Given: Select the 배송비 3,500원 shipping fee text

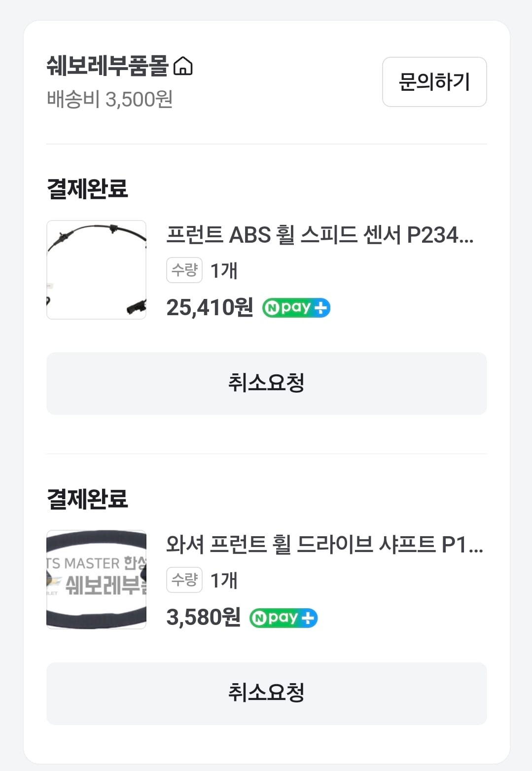Looking at the screenshot, I should (x=109, y=99).
